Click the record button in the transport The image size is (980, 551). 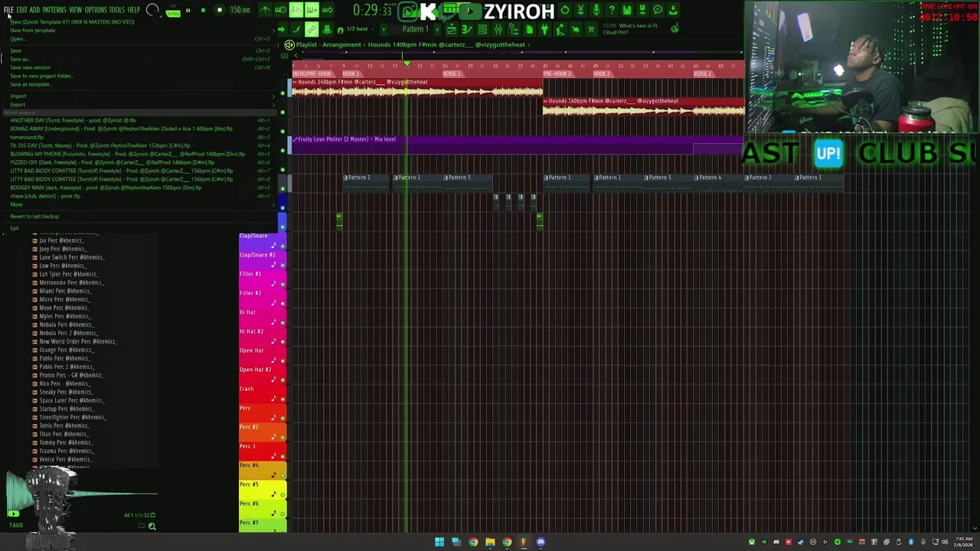coord(219,10)
